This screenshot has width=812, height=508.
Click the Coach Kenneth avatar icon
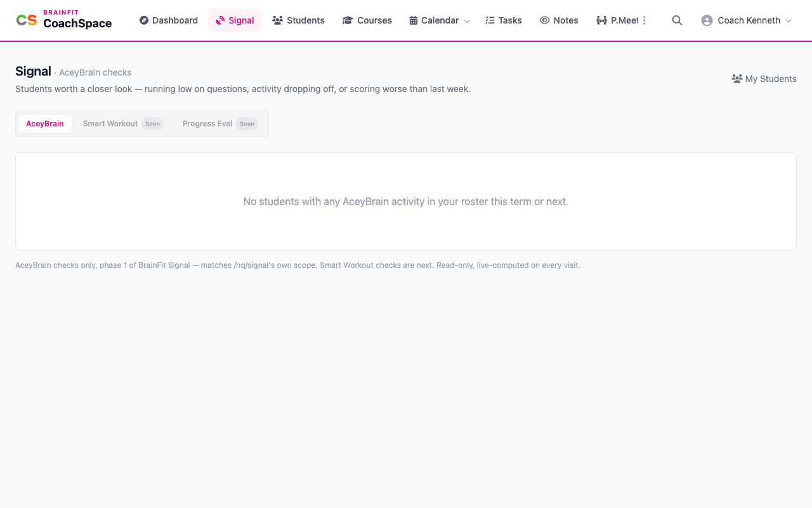click(707, 20)
